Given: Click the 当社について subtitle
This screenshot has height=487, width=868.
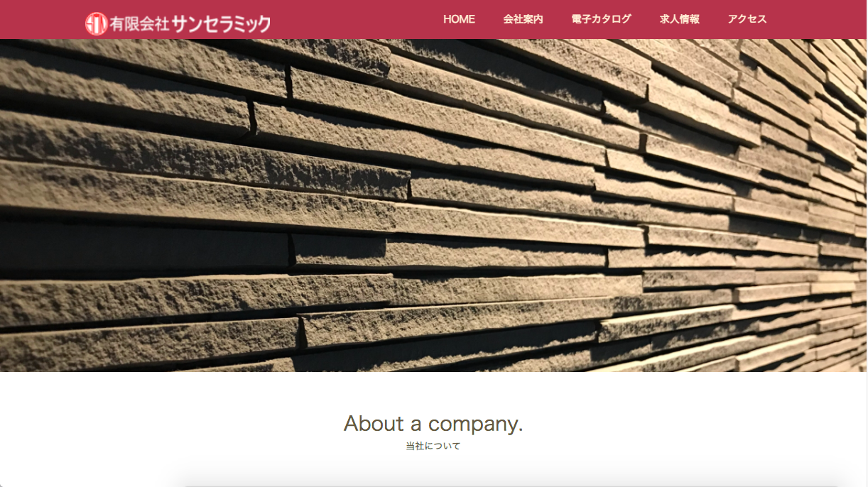Looking at the screenshot, I should pyautogui.click(x=433, y=447).
